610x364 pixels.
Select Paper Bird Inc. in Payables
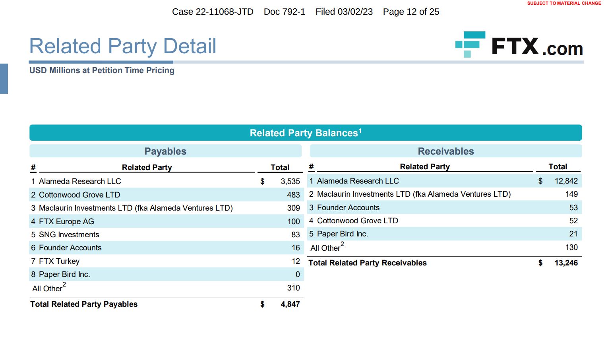[64, 274]
